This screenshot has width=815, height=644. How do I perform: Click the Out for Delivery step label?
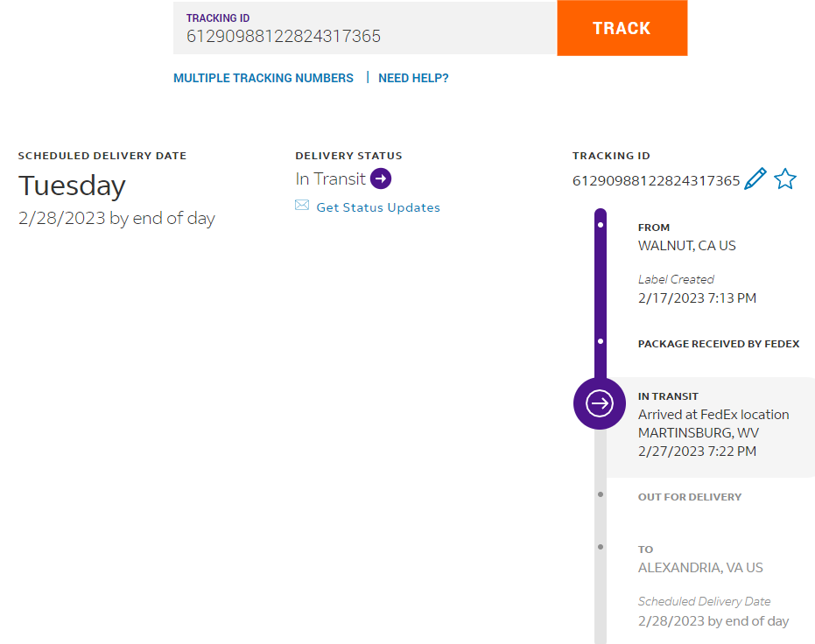(690, 497)
